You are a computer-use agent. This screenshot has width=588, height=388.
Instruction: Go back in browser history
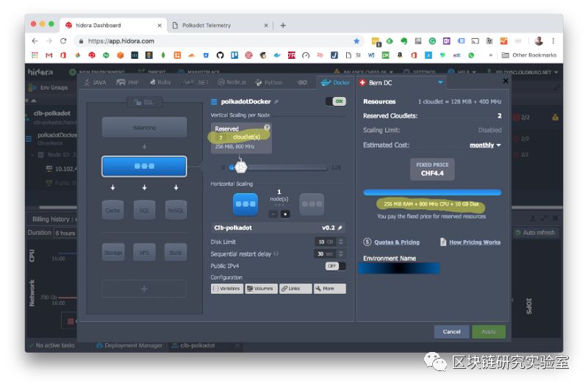(35, 41)
